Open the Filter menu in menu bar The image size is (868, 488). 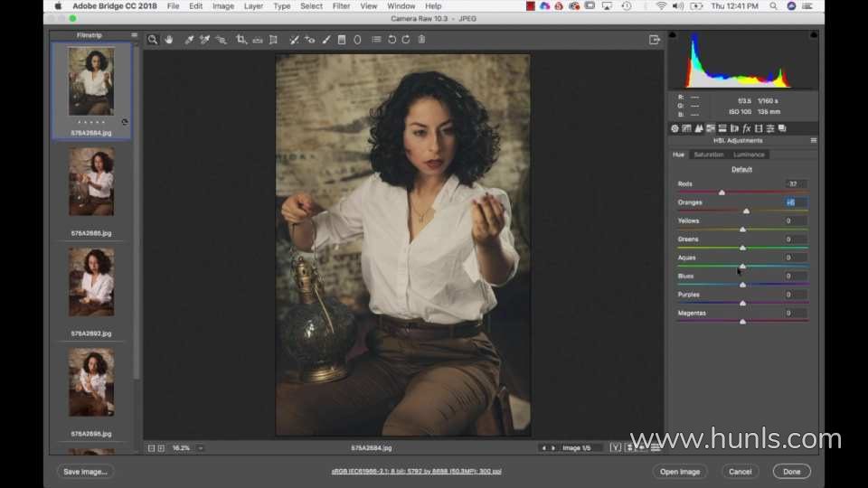pos(341,6)
